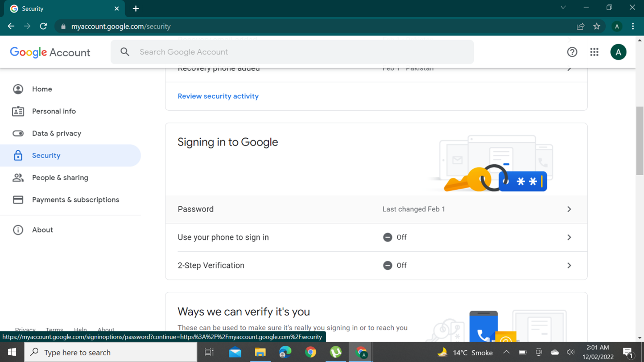The width and height of the screenshot is (644, 362).
Task: Open Home in the sidebar
Action: pos(70,89)
